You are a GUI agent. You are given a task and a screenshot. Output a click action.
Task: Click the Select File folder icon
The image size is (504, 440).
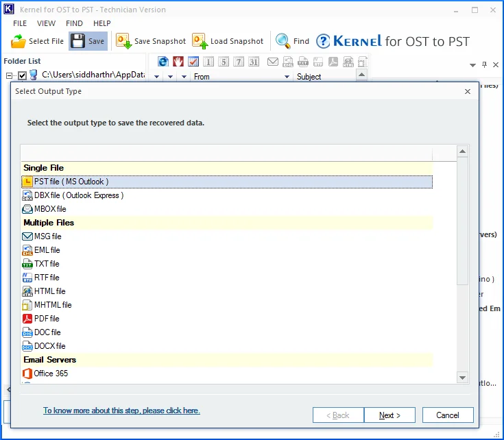tap(18, 41)
